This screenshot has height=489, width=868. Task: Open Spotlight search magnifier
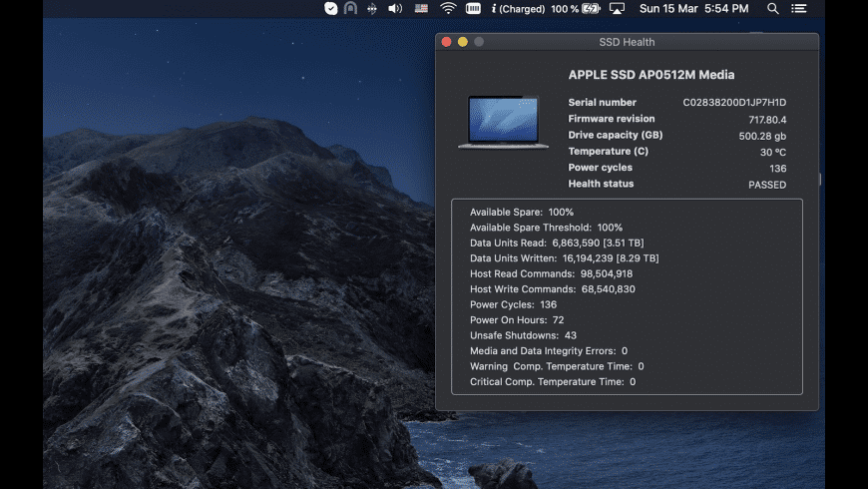click(773, 8)
